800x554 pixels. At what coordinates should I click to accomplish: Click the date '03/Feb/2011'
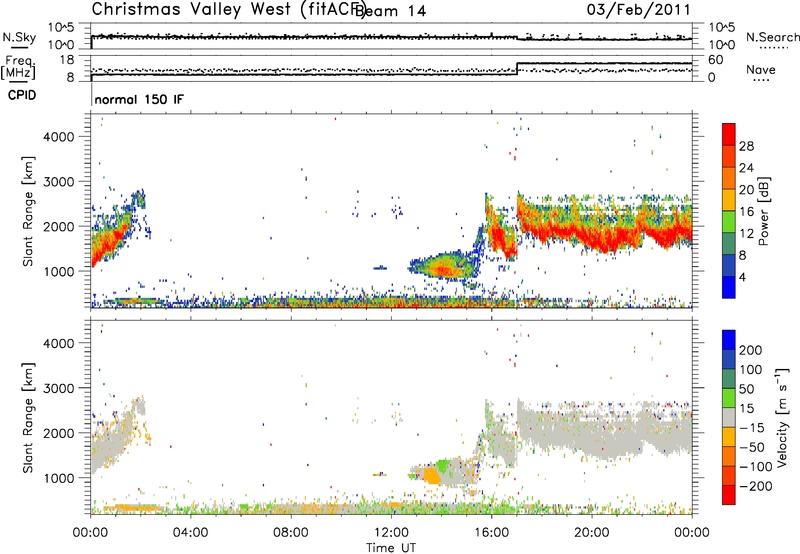coord(638,9)
